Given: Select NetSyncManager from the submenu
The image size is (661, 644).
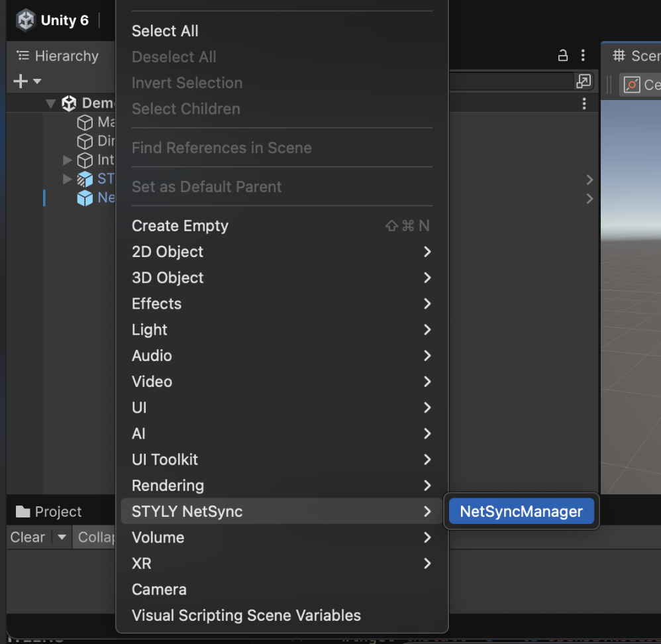Looking at the screenshot, I should coord(521,511).
